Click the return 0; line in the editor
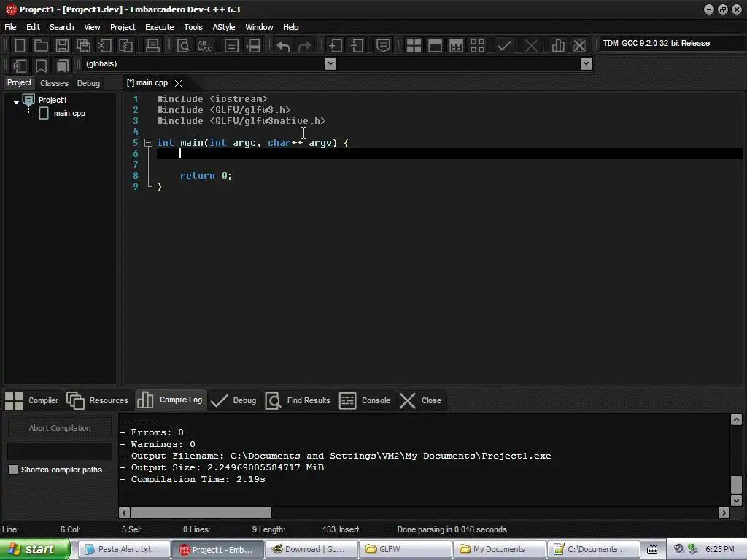747x560 pixels. point(206,175)
